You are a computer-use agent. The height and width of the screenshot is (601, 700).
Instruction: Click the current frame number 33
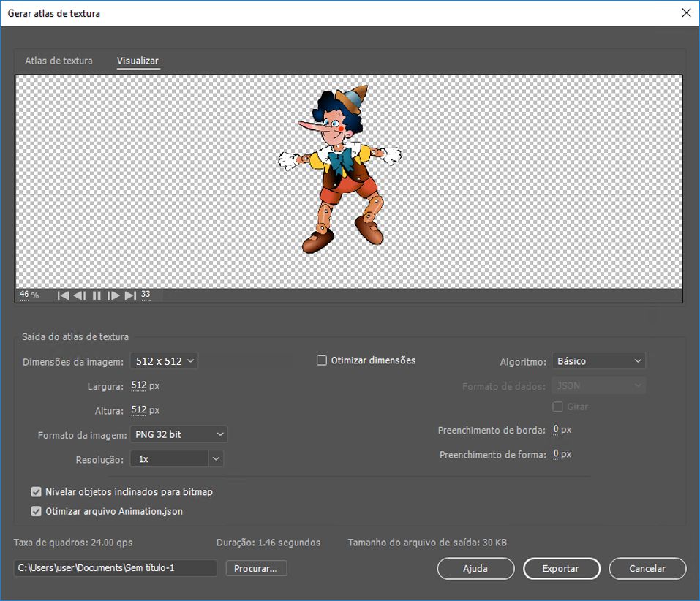click(146, 295)
